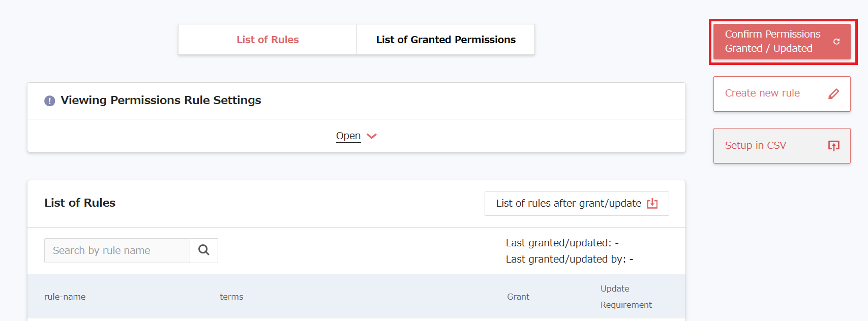Click the refresh icon on Confirm Permissions button

836,42
